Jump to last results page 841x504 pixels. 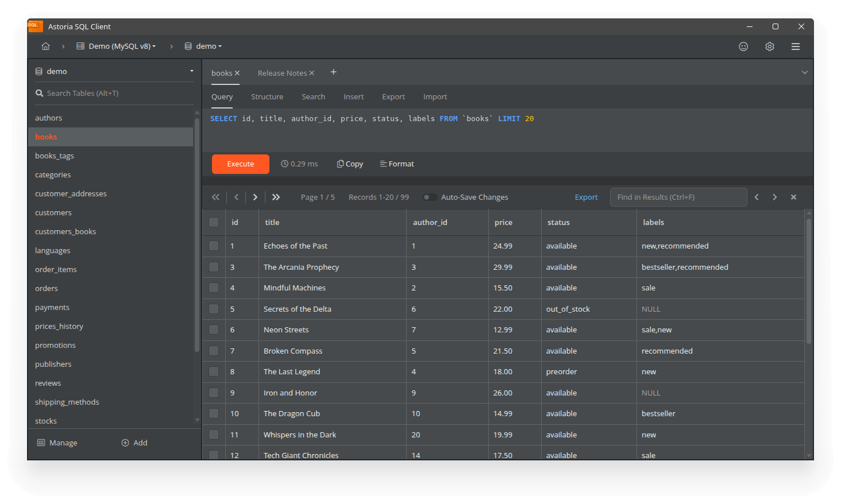coord(276,197)
